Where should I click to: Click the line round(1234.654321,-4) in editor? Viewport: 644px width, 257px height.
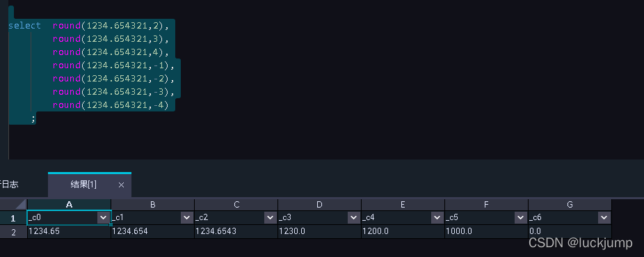pos(111,105)
